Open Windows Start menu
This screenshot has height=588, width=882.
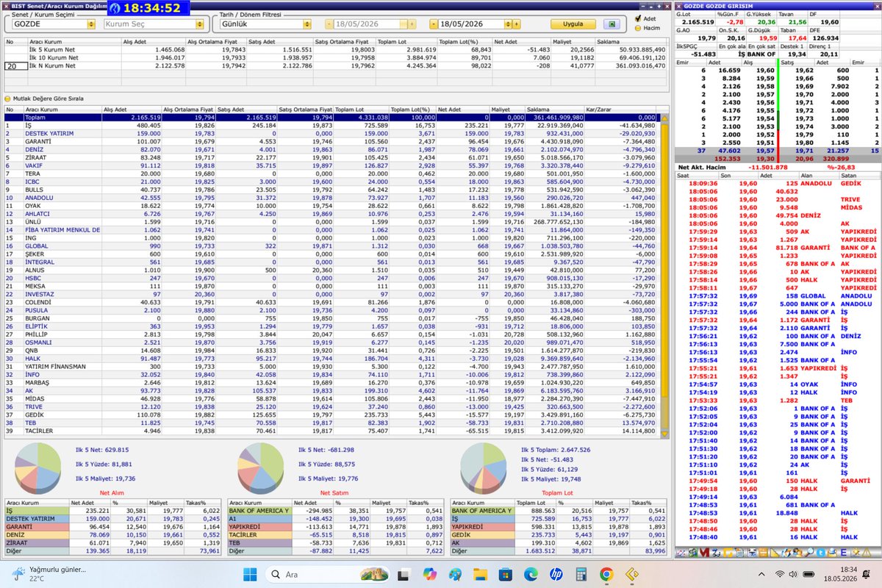[248, 574]
